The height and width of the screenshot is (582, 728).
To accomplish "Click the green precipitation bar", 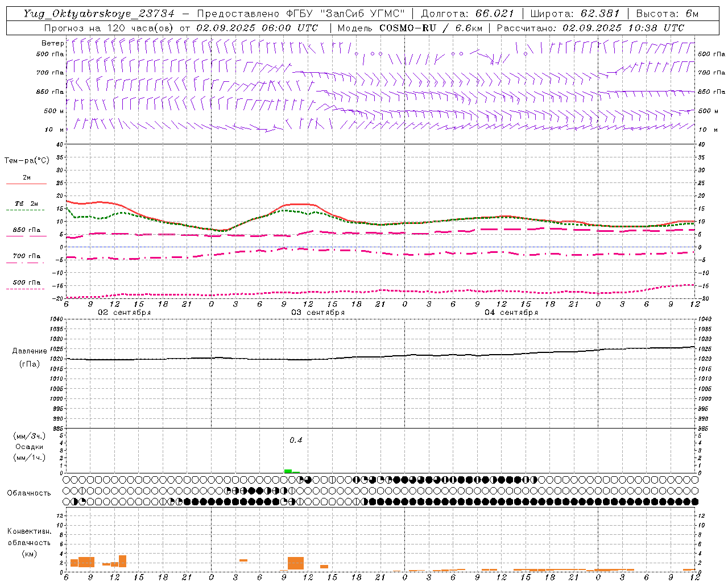I will [x=288, y=471].
